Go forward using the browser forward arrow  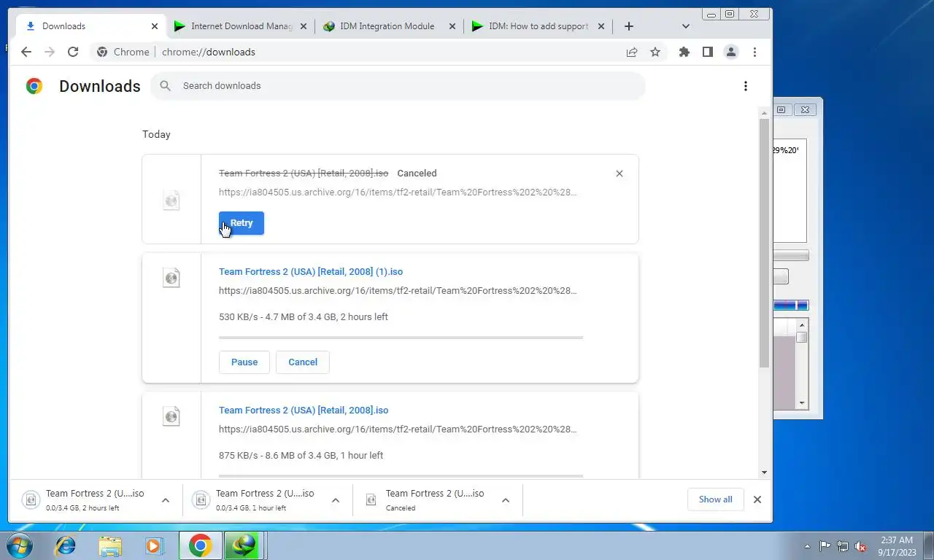50,52
